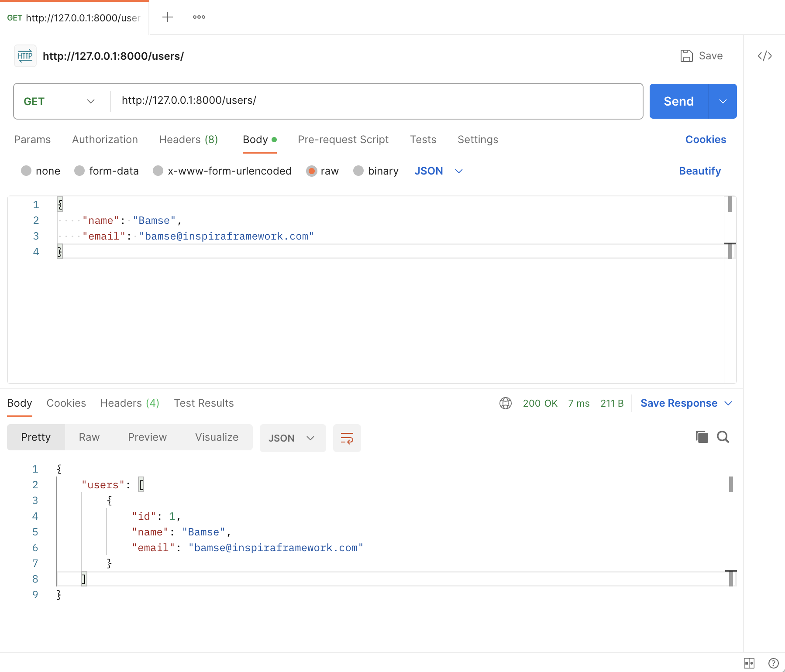Click the Cookies link
Image resolution: width=785 pixels, height=672 pixels.
pos(706,140)
